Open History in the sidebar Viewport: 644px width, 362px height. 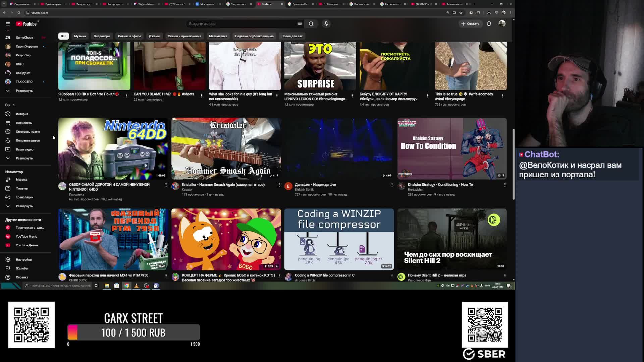coord(22,114)
